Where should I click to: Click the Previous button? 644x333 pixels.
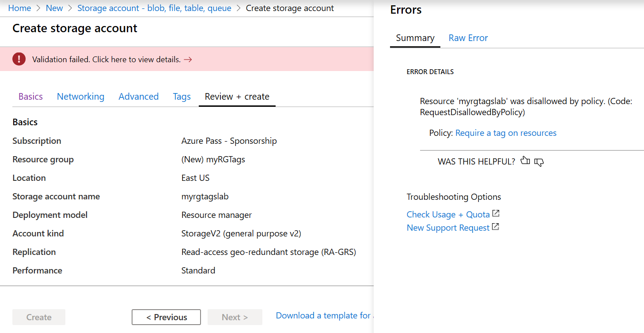[x=166, y=317]
